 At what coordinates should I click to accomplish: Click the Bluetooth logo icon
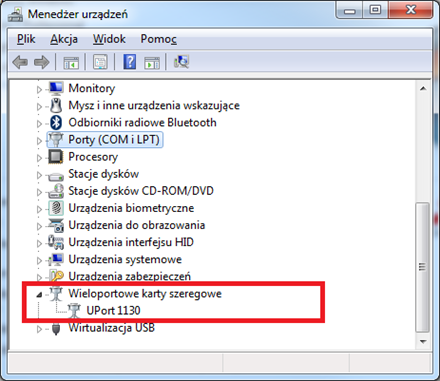click(56, 123)
